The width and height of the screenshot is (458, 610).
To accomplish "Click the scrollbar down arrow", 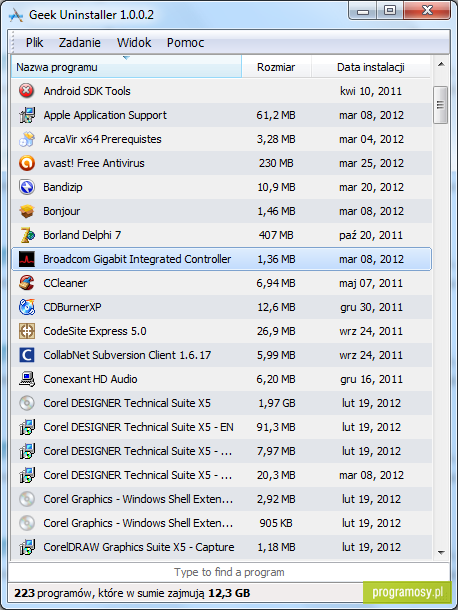I will (441, 552).
